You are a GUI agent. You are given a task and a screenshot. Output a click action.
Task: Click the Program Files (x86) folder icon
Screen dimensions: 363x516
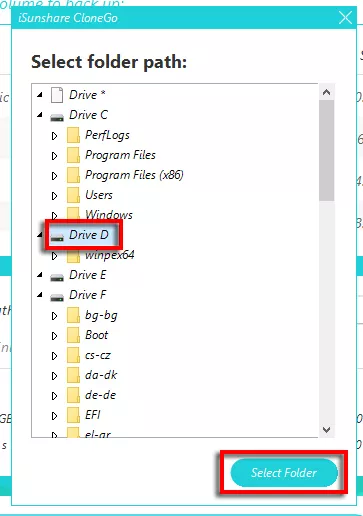coord(73,175)
